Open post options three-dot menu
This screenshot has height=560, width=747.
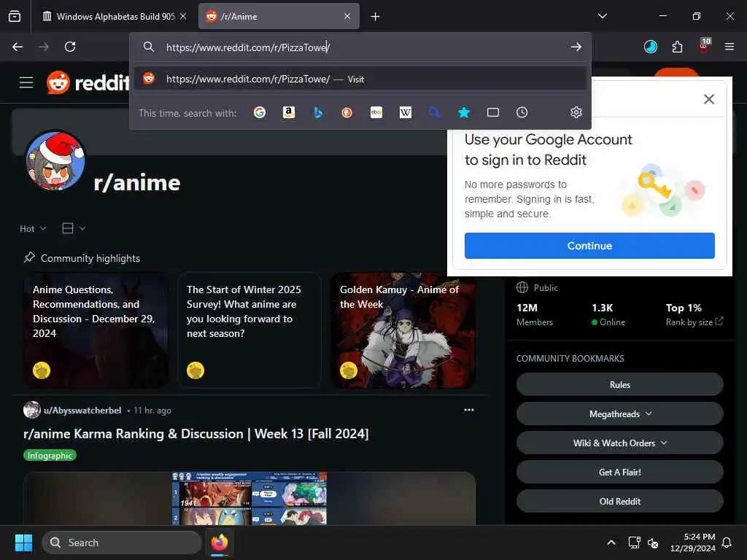point(469,410)
